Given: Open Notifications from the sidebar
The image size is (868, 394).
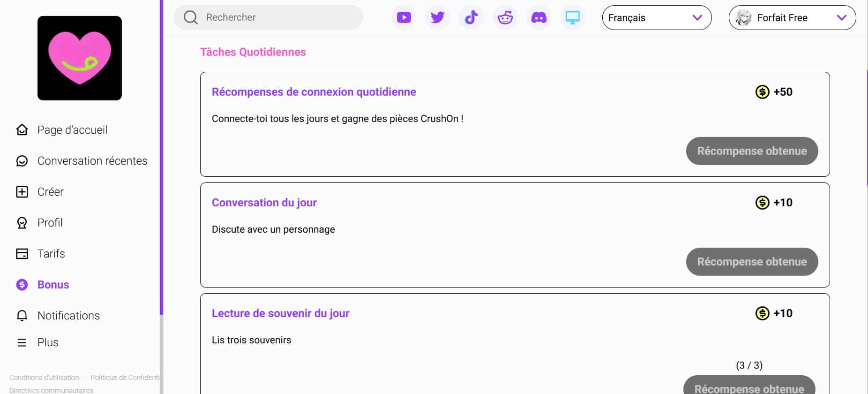Looking at the screenshot, I should [x=68, y=316].
